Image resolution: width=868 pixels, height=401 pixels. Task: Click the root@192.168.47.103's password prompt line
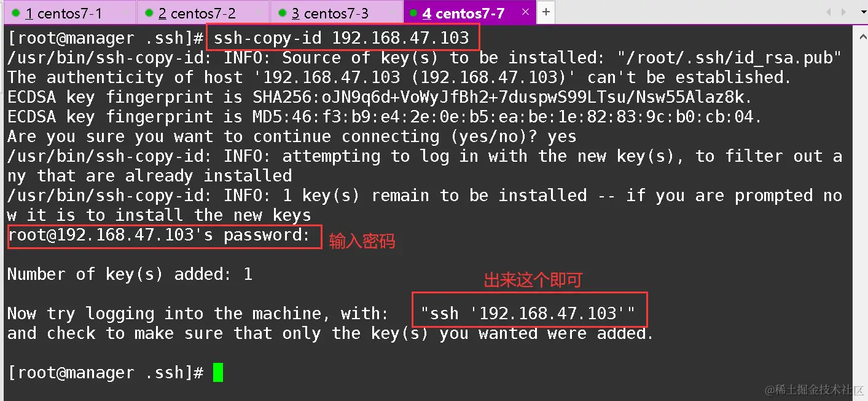tap(160, 235)
